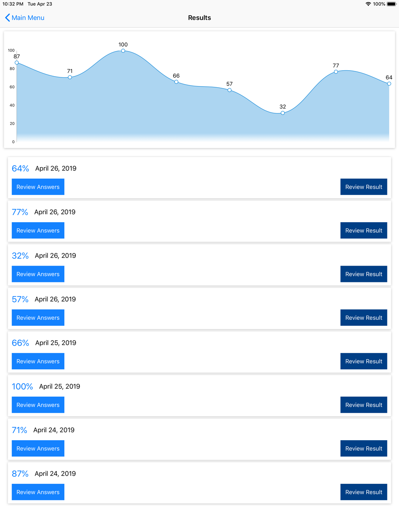Review Answers for the 100% result

click(x=38, y=405)
